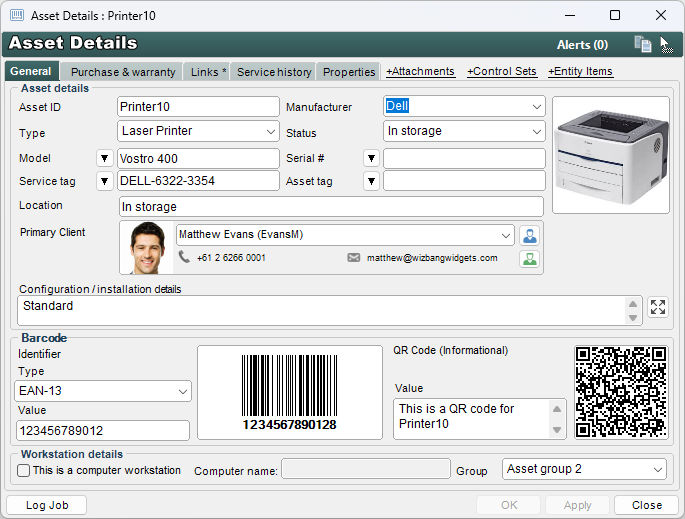
Task: Click QR value scrollbar up arrow
Action: pos(557,409)
